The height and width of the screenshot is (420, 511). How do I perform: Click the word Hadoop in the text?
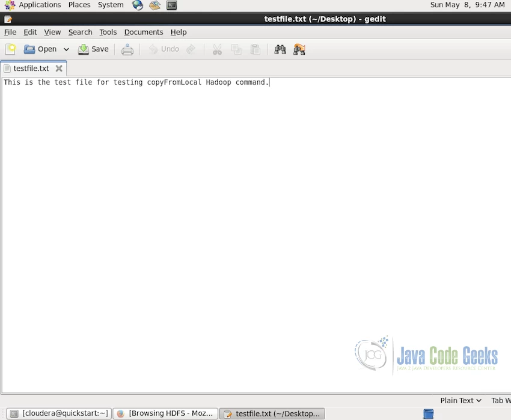tap(218, 82)
